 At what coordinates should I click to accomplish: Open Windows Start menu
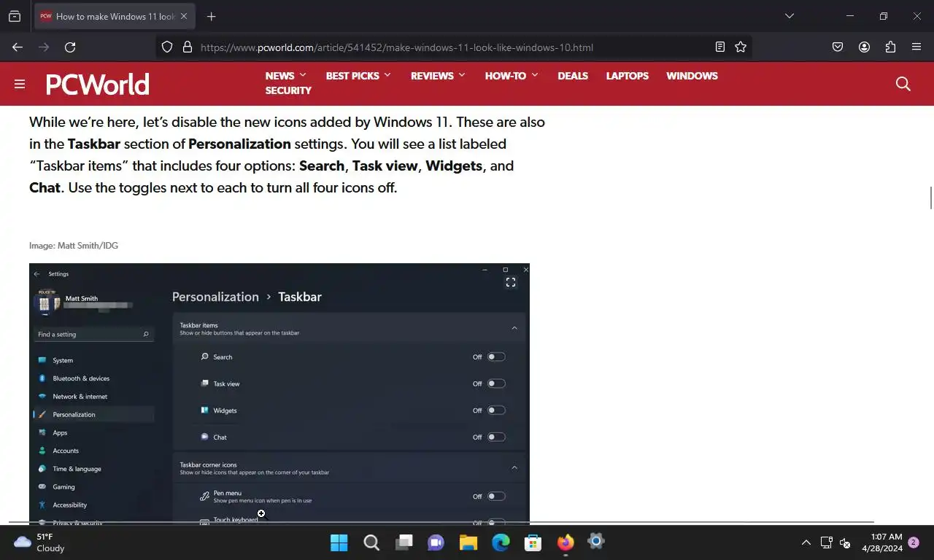(x=339, y=542)
